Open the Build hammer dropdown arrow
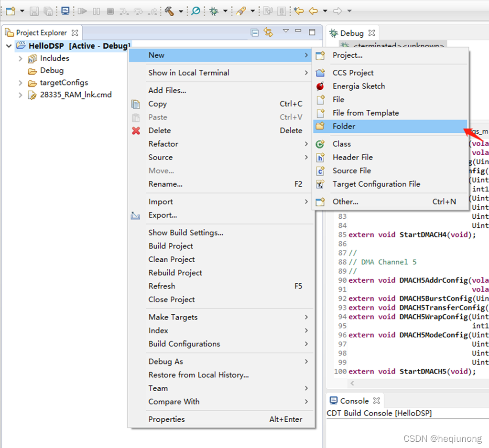This screenshot has width=489, height=448. 181,11
